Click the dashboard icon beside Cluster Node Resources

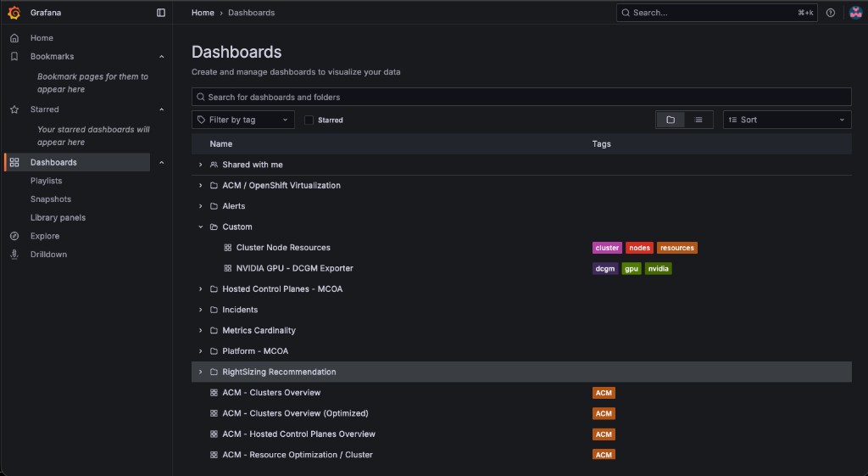(227, 247)
